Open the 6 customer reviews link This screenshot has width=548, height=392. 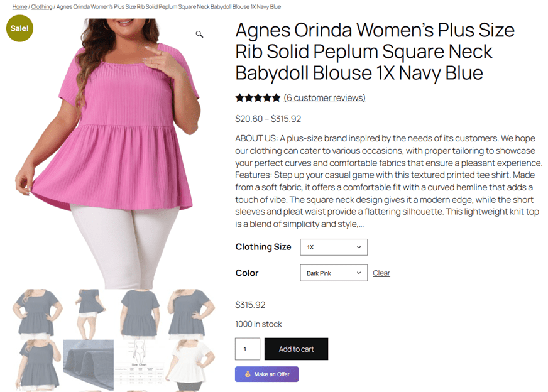pos(324,98)
